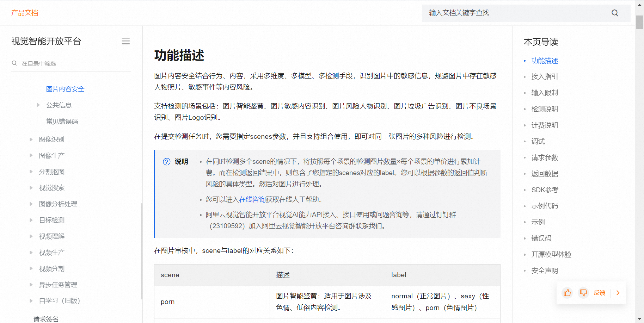This screenshot has height=323, width=644.
Task: Jump to 检测说明 in page guide
Action: point(545,109)
